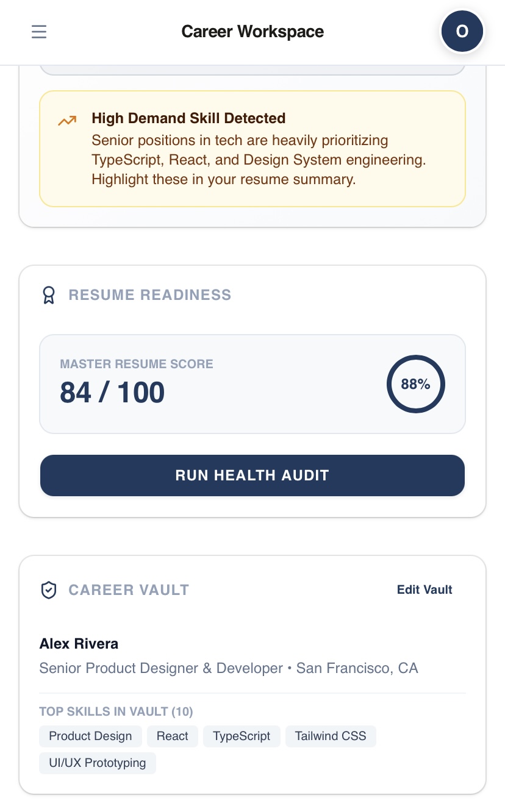Click the Master Resume Score card
This screenshot has height=812, width=505.
(x=253, y=384)
